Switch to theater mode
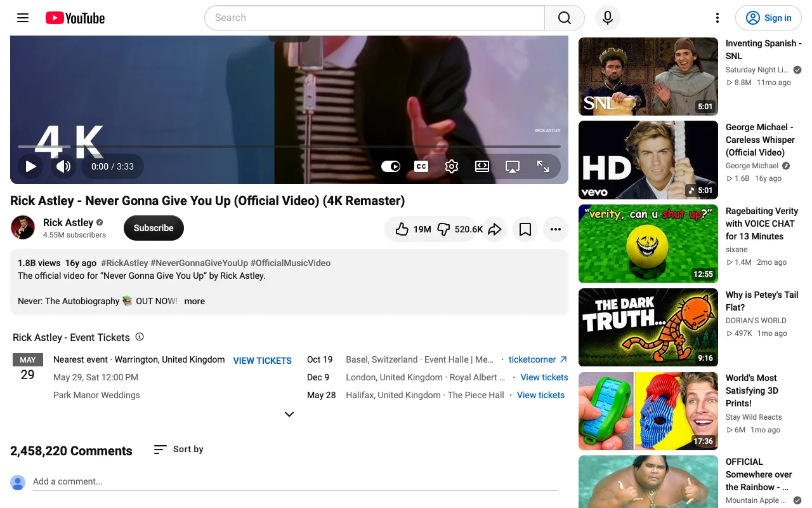Viewport: 812px width, 508px height. pos(482,166)
